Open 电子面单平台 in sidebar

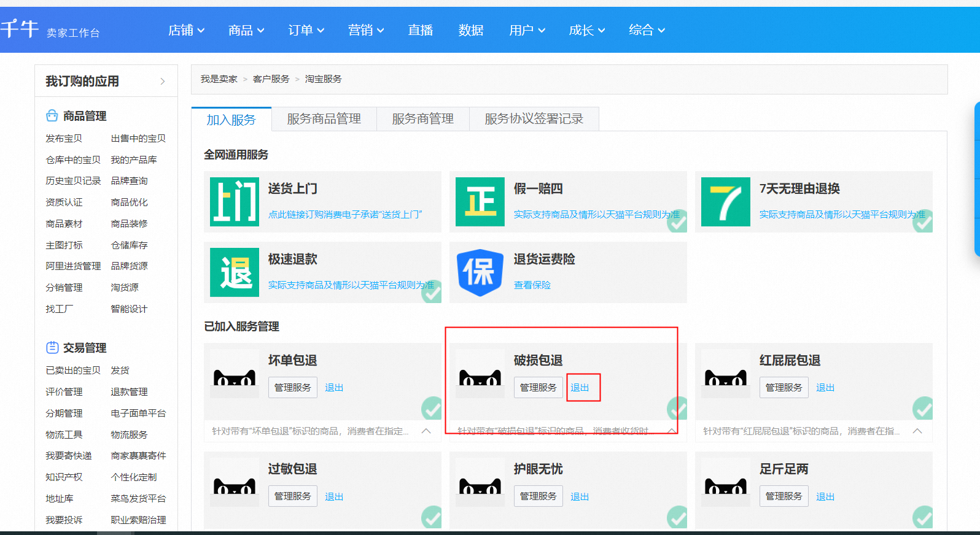tap(138, 414)
